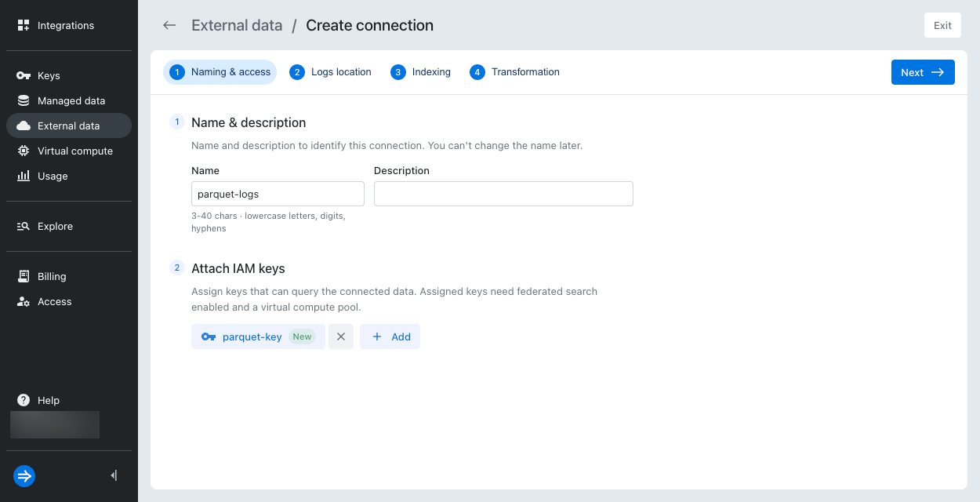980x502 pixels.
Task: Exit the create connection wizard
Action: [942, 25]
